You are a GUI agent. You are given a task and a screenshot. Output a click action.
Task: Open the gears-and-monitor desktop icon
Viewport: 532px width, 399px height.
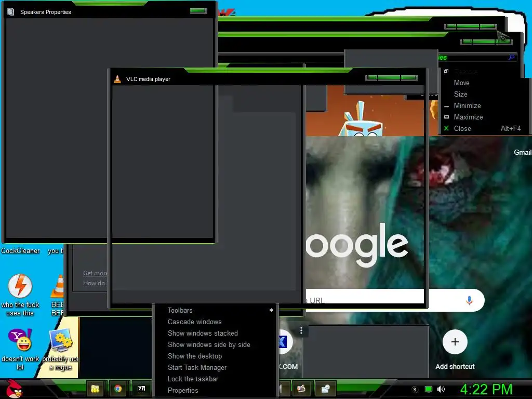[x=61, y=340]
